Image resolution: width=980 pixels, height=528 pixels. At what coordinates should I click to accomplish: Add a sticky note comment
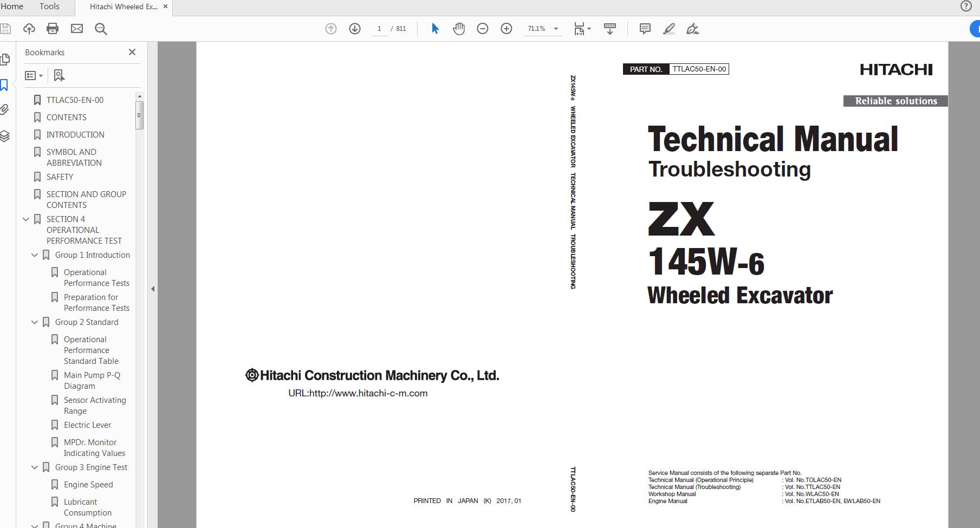[x=645, y=29]
